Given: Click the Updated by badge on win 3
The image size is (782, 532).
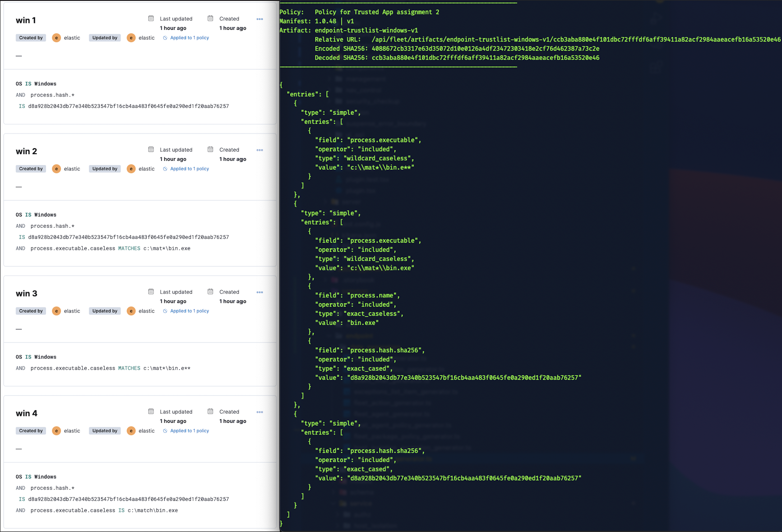Looking at the screenshot, I should click(105, 311).
